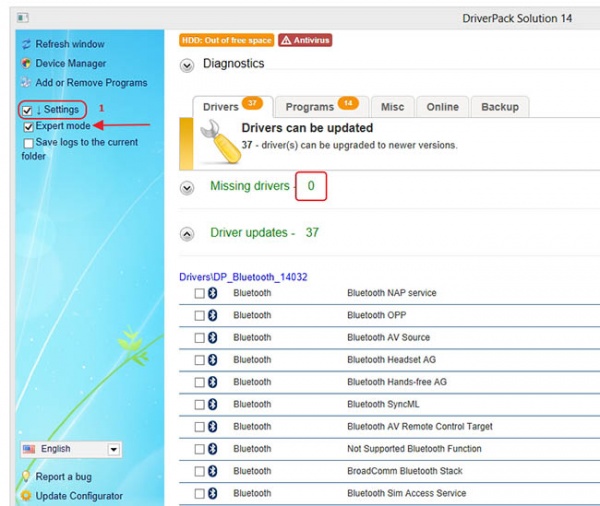Image resolution: width=600 pixels, height=506 pixels.
Task: Click the Diagnostics heading text
Action: click(x=233, y=64)
